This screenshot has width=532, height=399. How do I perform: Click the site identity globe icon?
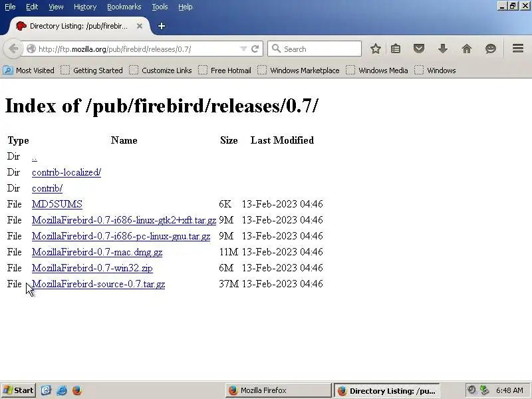(x=31, y=49)
